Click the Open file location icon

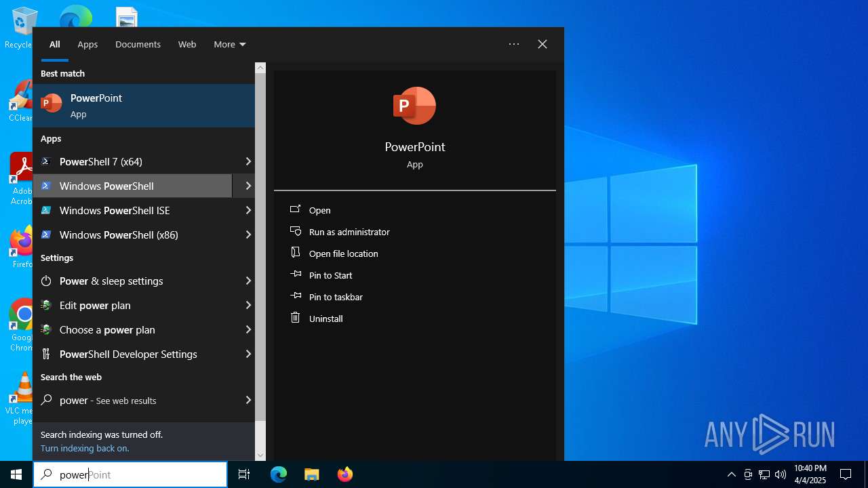tap(295, 253)
